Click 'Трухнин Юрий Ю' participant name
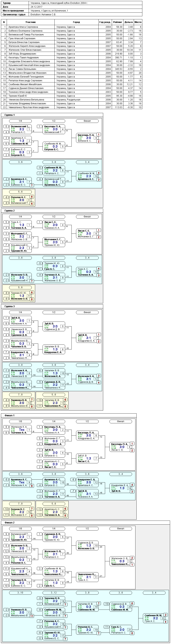 (18, 96)
